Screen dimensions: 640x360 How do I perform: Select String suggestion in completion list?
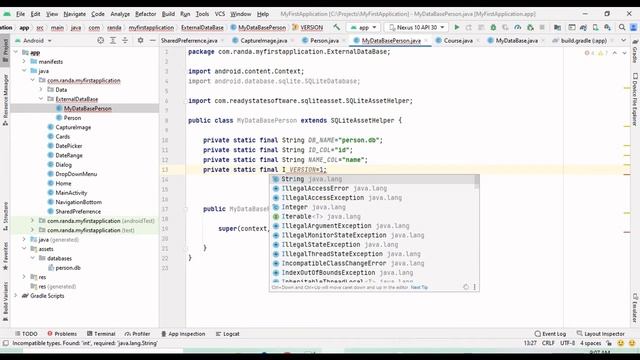click(x=372, y=179)
